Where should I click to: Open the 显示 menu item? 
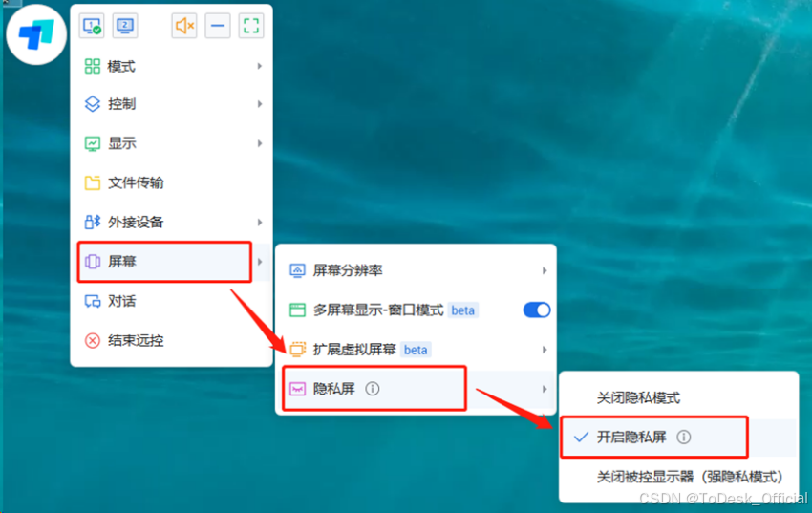(171, 143)
